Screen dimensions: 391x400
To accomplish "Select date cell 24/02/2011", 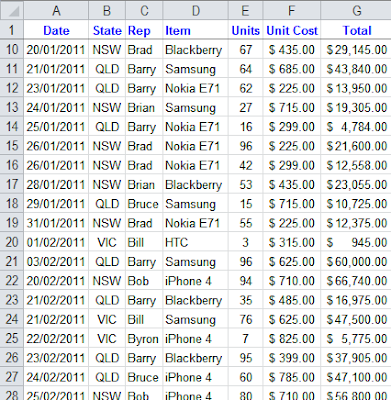I will tap(56, 377).
